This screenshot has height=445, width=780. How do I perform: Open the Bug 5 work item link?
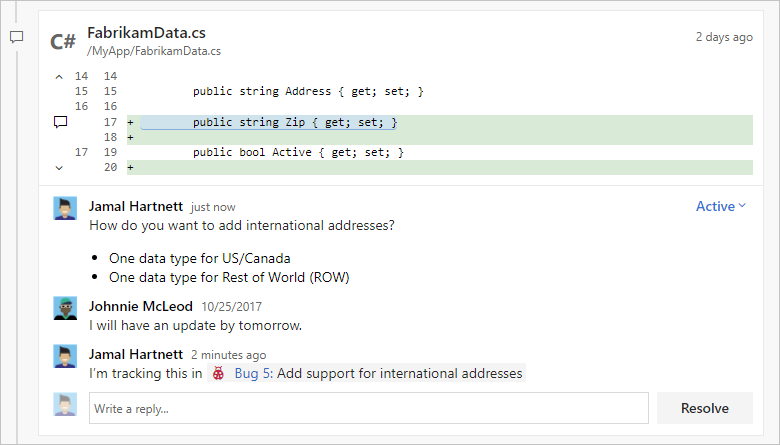click(253, 374)
